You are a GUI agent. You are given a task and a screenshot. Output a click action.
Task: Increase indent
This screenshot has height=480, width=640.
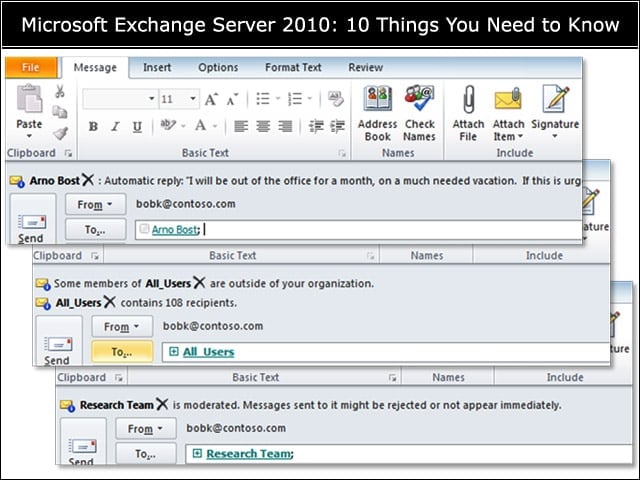coord(337,126)
